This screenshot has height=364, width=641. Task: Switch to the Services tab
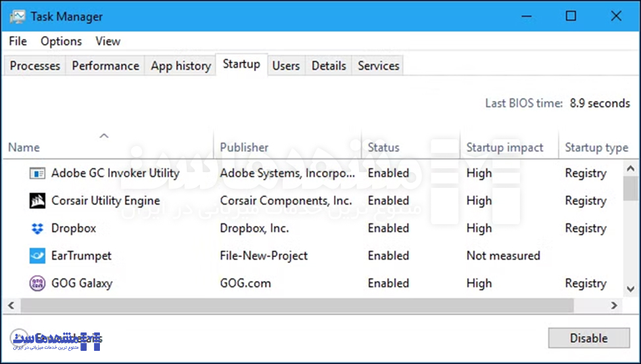379,66
